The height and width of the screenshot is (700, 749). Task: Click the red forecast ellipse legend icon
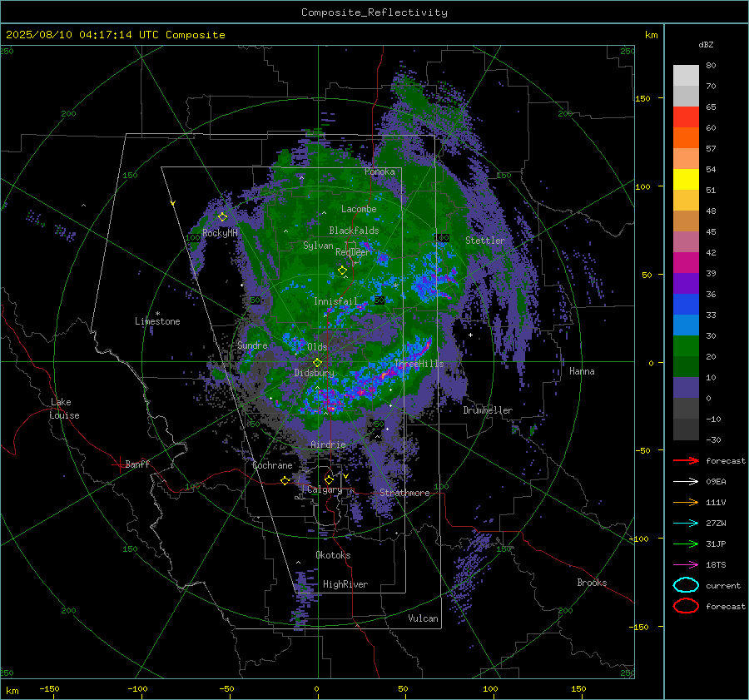[x=686, y=606]
